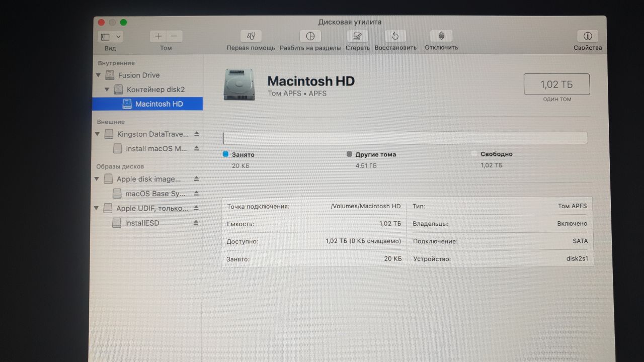Select the Apple disk image entry
The width and height of the screenshot is (644, 362).
pyautogui.click(x=148, y=179)
